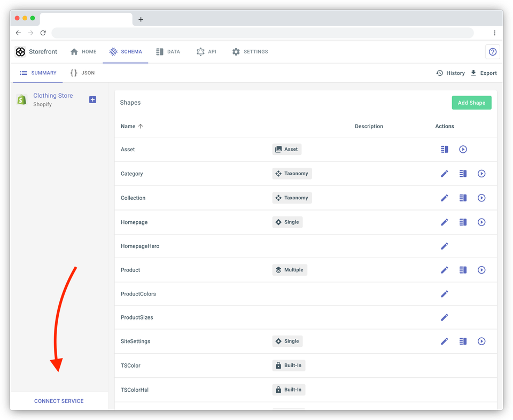
Task: Click play icon for SiteSettings shape
Action: click(x=481, y=341)
